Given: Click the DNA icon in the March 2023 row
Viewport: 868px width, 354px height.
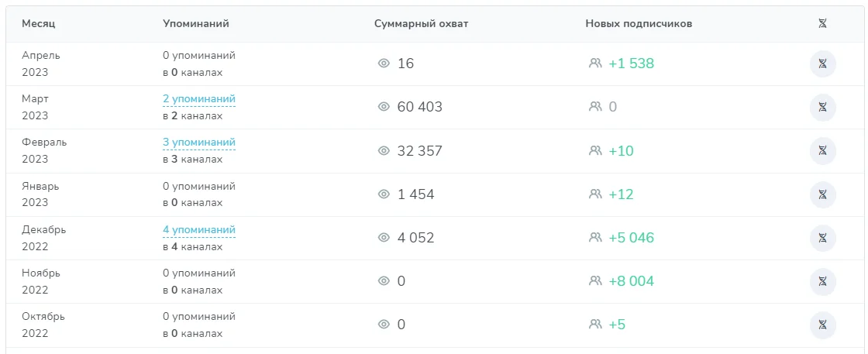Looking at the screenshot, I should pos(822,108).
